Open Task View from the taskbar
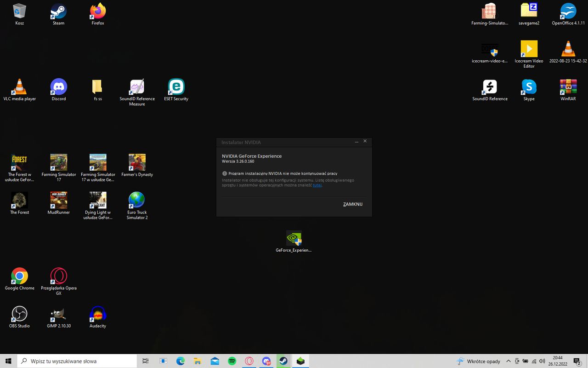Viewport: 588px width, 368px height. coord(146,361)
